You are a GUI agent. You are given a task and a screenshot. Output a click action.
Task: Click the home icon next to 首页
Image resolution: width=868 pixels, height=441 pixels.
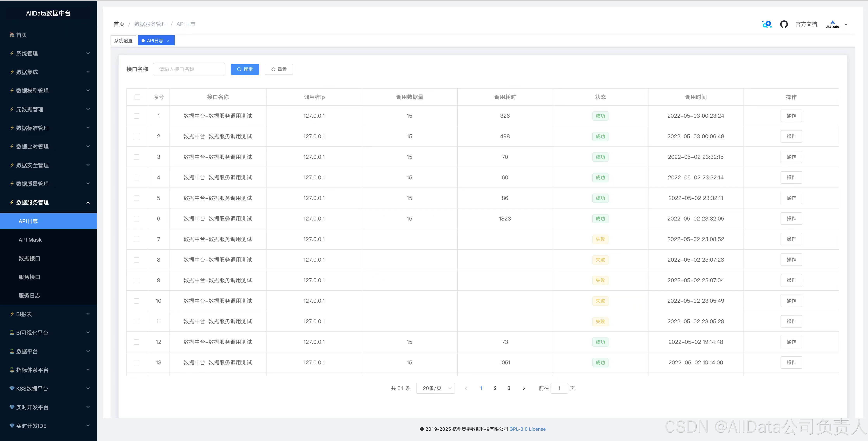(x=12, y=35)
